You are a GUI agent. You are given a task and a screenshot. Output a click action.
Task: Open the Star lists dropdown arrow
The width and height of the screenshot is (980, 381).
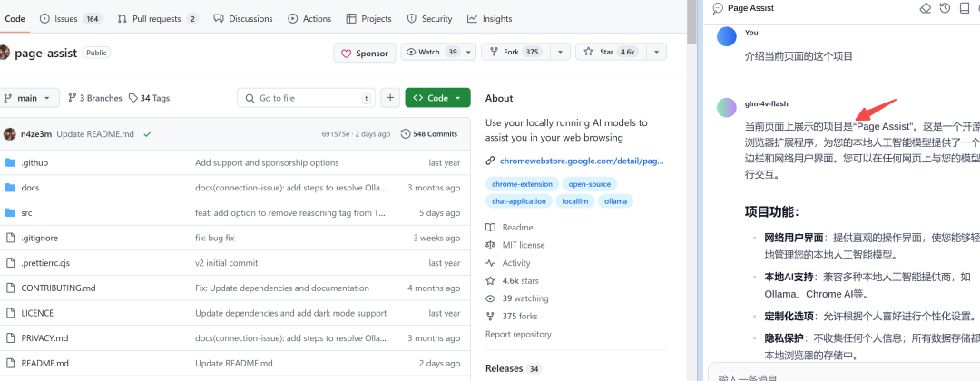point(656,53)
